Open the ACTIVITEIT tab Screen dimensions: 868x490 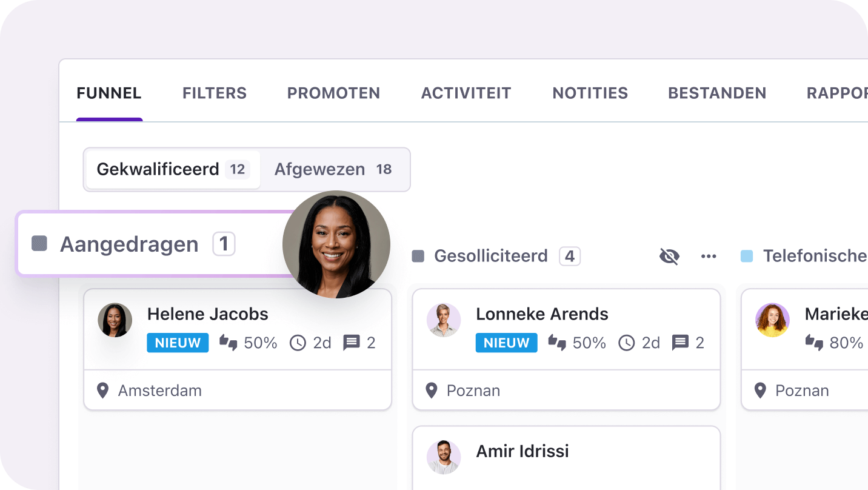point(466,93)
